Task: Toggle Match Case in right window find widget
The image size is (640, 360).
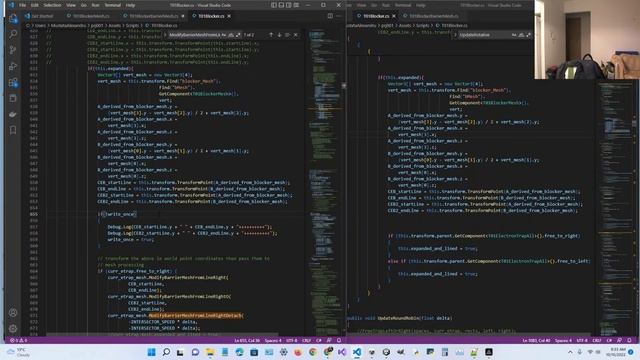Action: pos(514,35)
